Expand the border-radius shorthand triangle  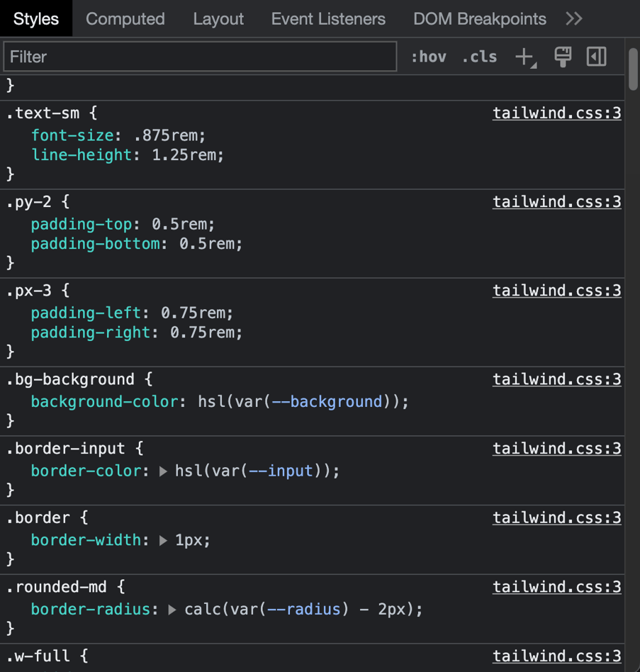(x=172, y=610)
